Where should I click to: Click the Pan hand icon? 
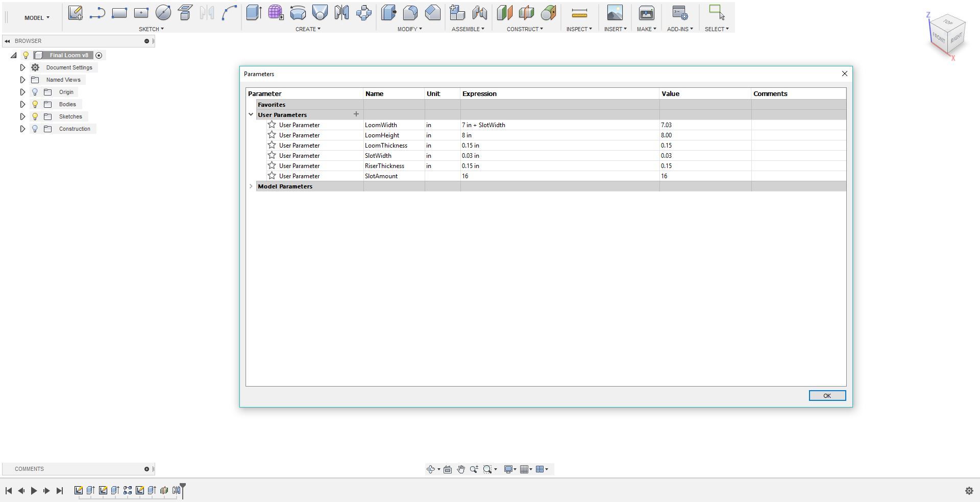(x=460, y=469)
